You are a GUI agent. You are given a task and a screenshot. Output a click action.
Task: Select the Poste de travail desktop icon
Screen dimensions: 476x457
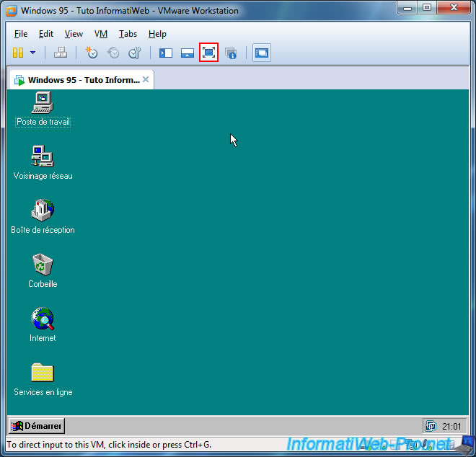tap(43, 110)
